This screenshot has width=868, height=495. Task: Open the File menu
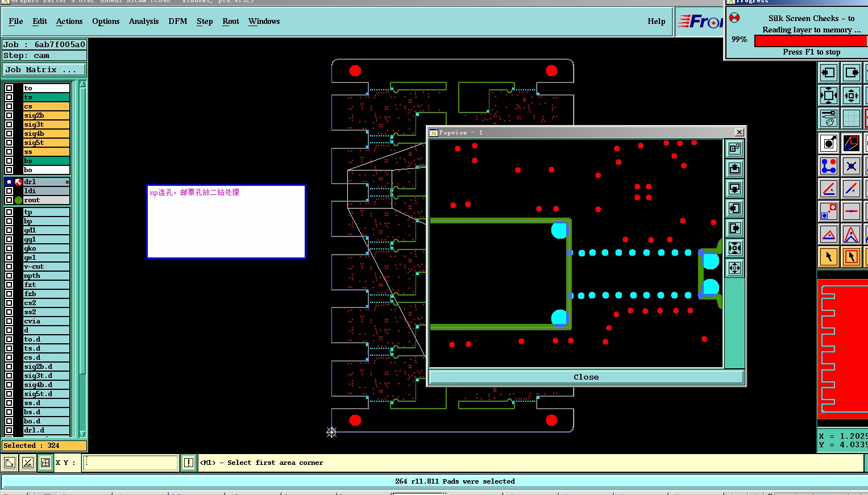point(16,21)
